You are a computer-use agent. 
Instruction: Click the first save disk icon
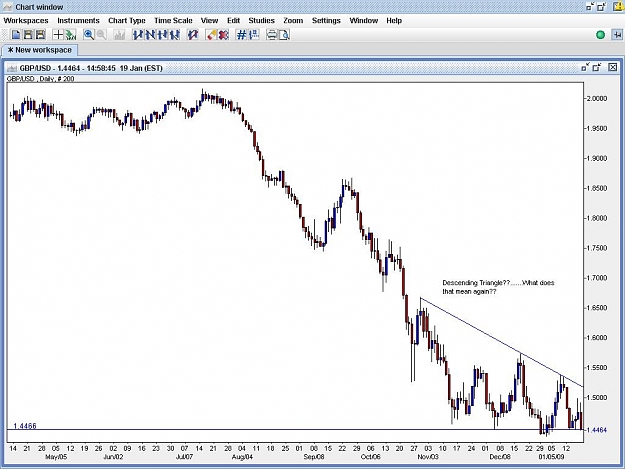point(28,35)
